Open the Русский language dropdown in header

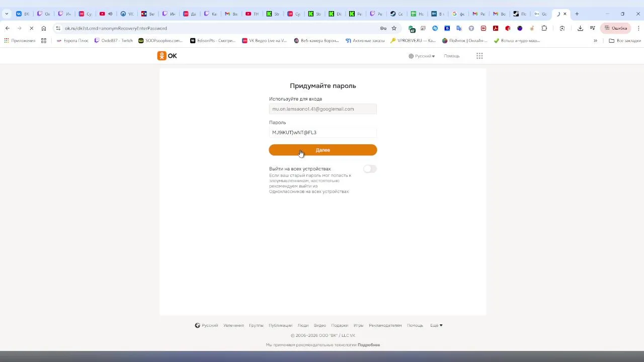[x=422, y=56]
